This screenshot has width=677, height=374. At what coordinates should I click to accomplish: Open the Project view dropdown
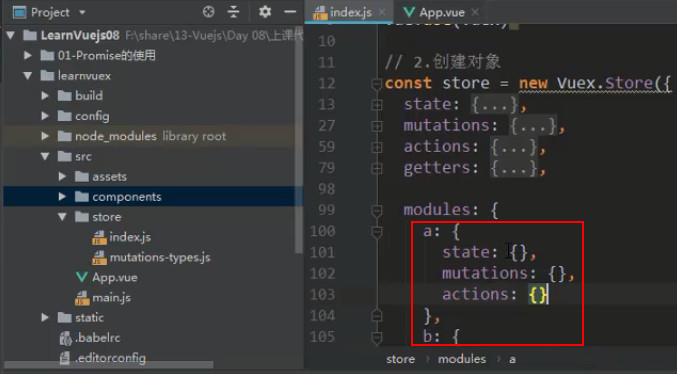pos(82,13)
